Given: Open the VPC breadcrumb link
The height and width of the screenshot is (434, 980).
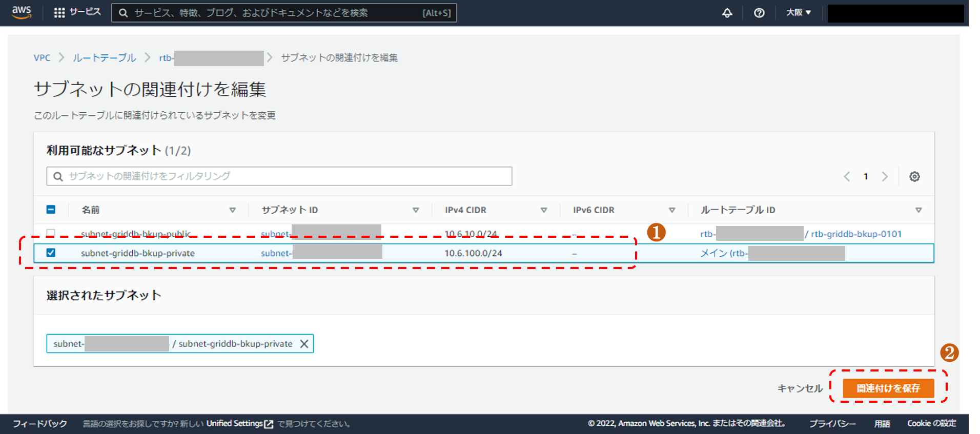Looking at the screenshot, I should point(42,58).
